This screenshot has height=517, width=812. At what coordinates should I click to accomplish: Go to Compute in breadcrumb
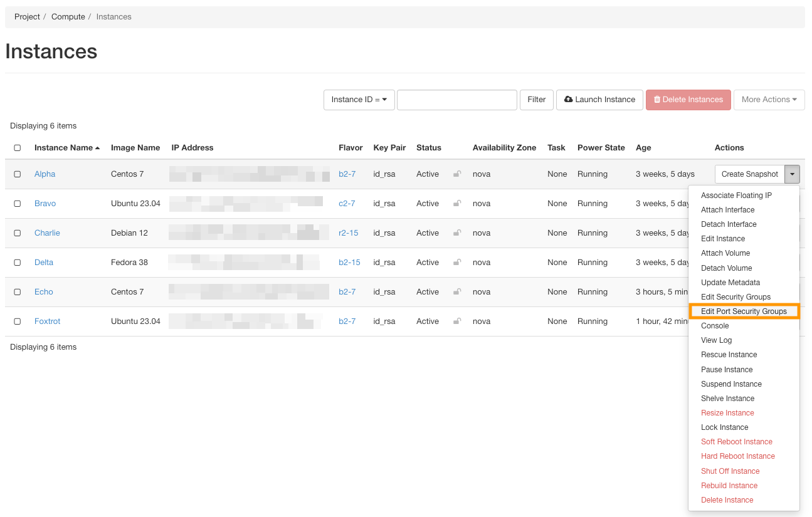coord(68,17)
